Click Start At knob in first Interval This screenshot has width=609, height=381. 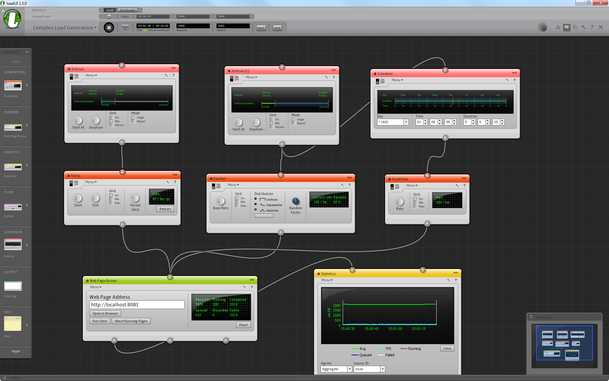(78, 120)
